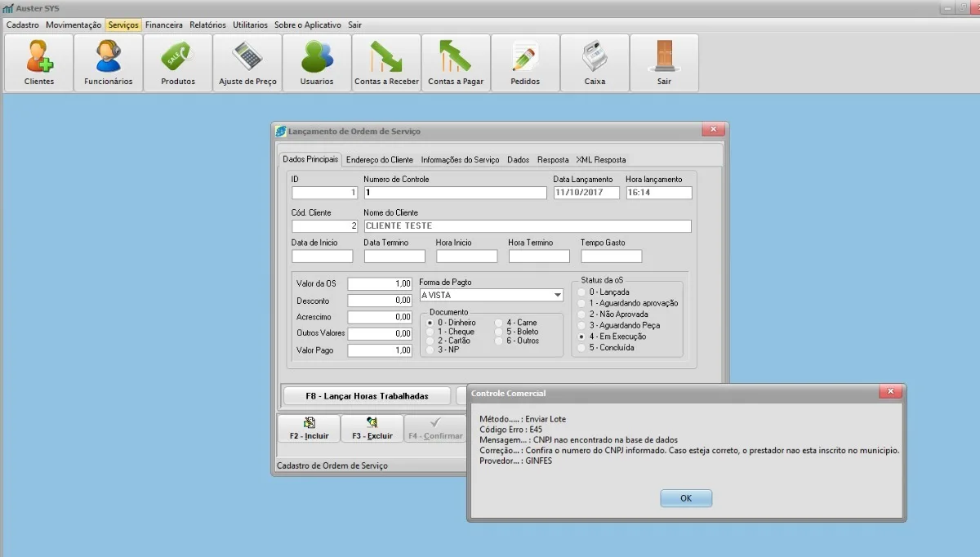
Task: Open the Clientes toolbar icon
Action: 39,63
